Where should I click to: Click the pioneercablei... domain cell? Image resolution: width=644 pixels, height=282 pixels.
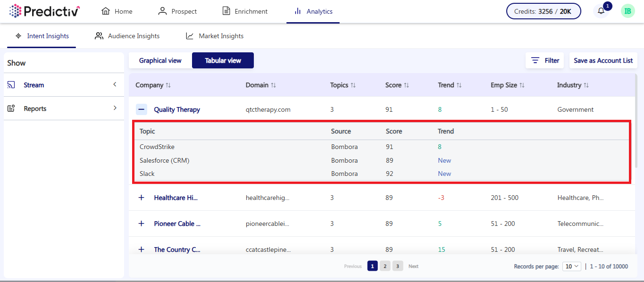tap(268, 224)
